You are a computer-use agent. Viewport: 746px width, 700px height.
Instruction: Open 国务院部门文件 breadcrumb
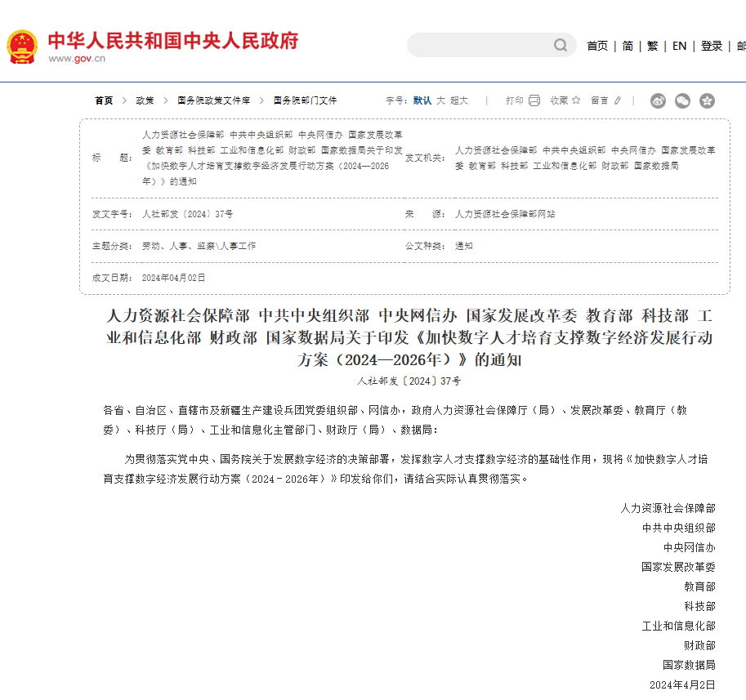tap(305, 100)
